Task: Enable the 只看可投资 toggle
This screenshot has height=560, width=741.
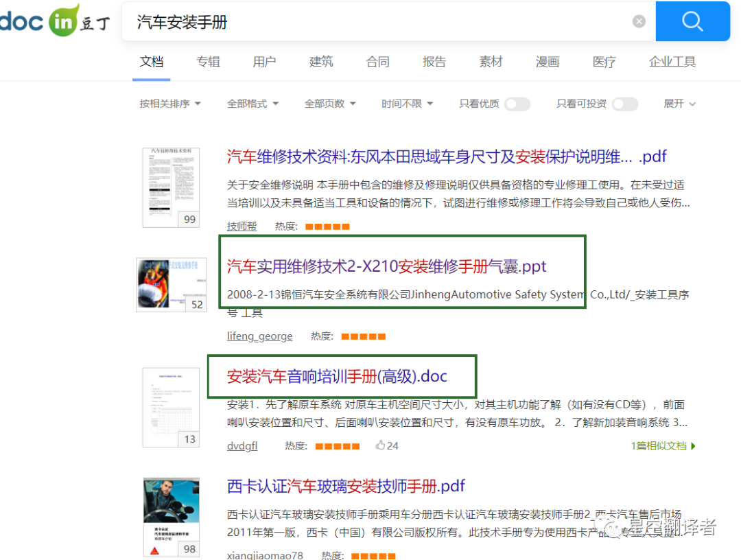Action: pos(624,104)
